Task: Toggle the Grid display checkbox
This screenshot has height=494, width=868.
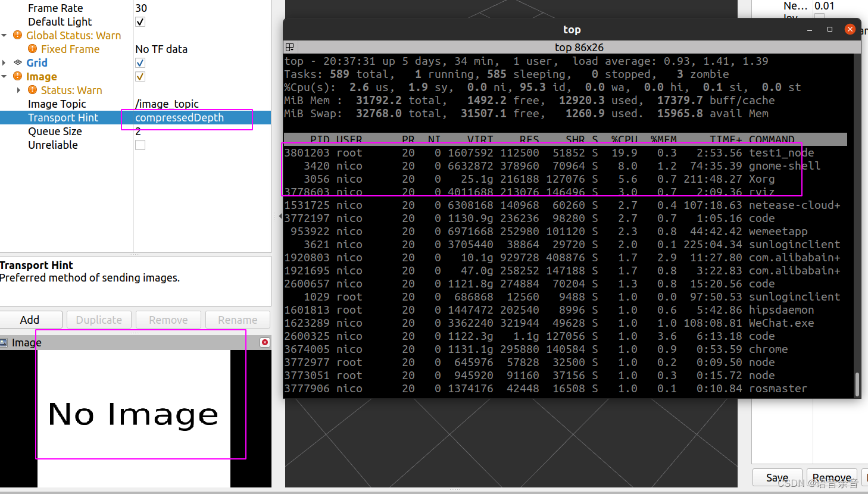Action: point(140,62)
